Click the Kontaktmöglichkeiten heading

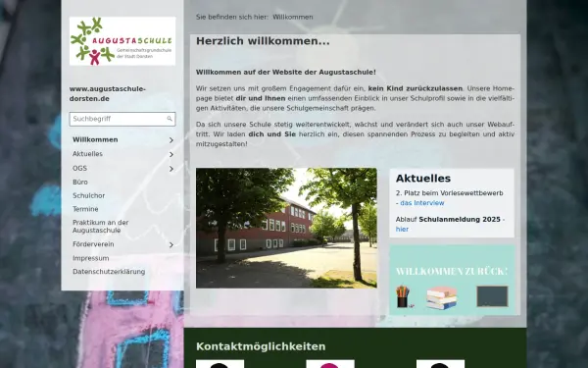[x=261, y=346]
